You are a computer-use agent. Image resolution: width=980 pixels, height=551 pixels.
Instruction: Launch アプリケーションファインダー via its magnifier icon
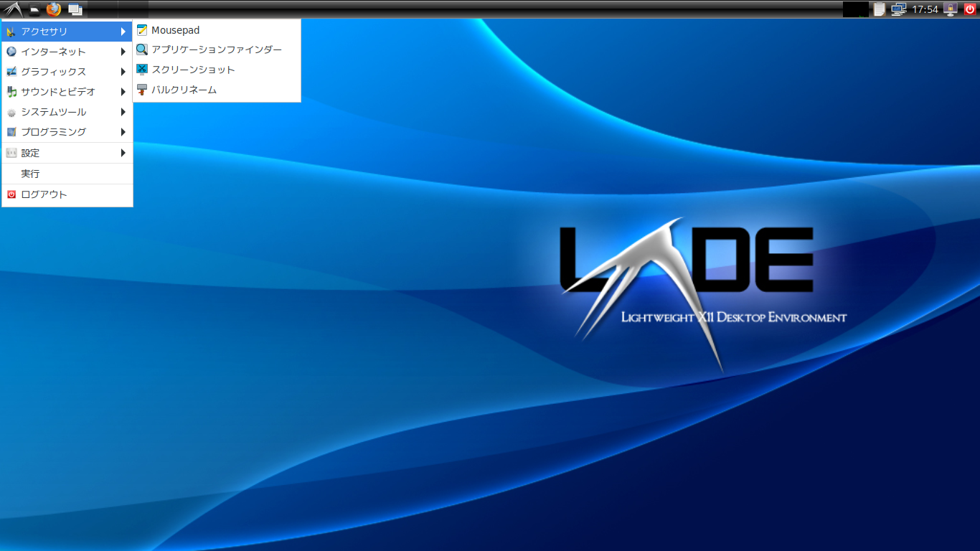click(142, 50)
